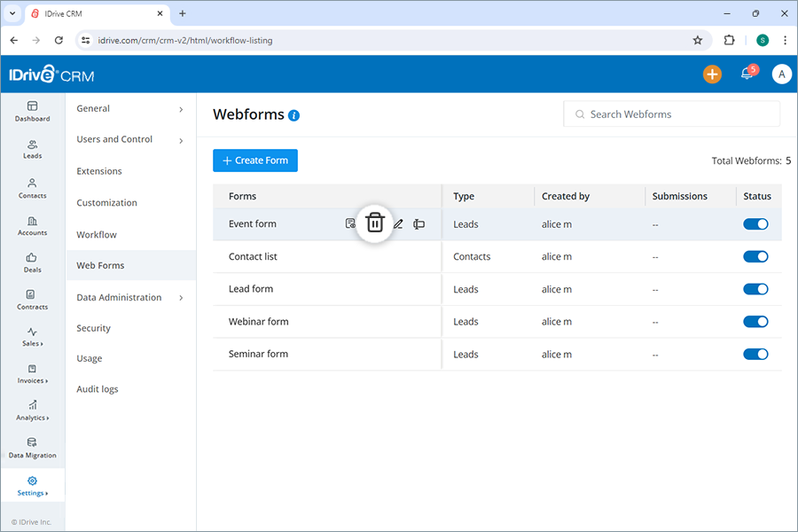Open the Contacts sidebar icon
Viewport: 798px width, 532px height.
pyautogui.click(x=32, y=188)
